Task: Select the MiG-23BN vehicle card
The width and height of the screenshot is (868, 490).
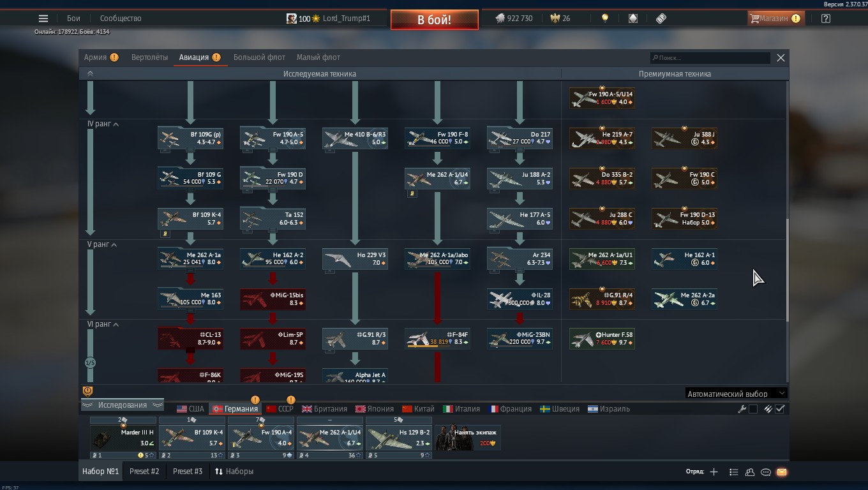Action: (520, 338)
